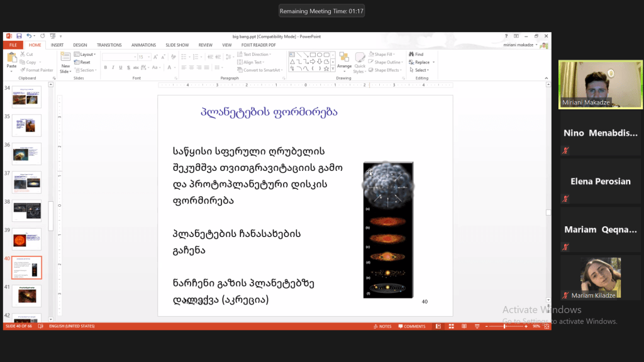The height and width of the screenshot is (362, 644).
Task: Toggle the Comments pane in status bar
Action: (411, 326)
